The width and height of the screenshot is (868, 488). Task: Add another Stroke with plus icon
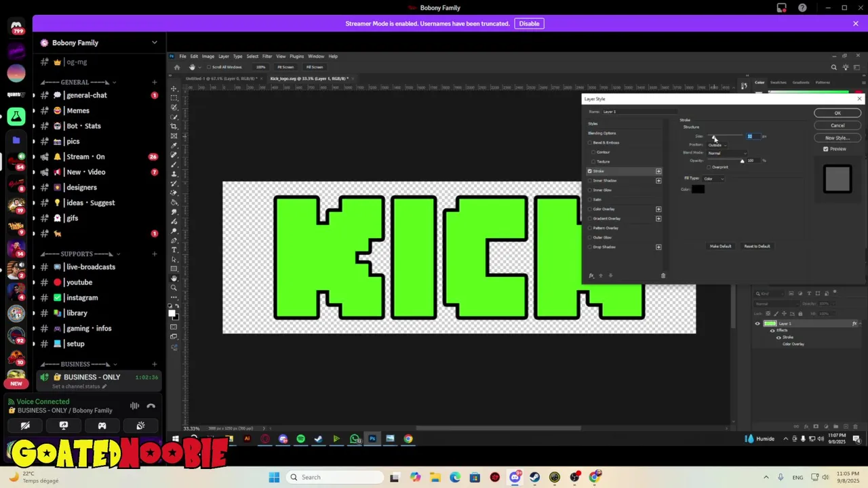(x=658, y=171)
